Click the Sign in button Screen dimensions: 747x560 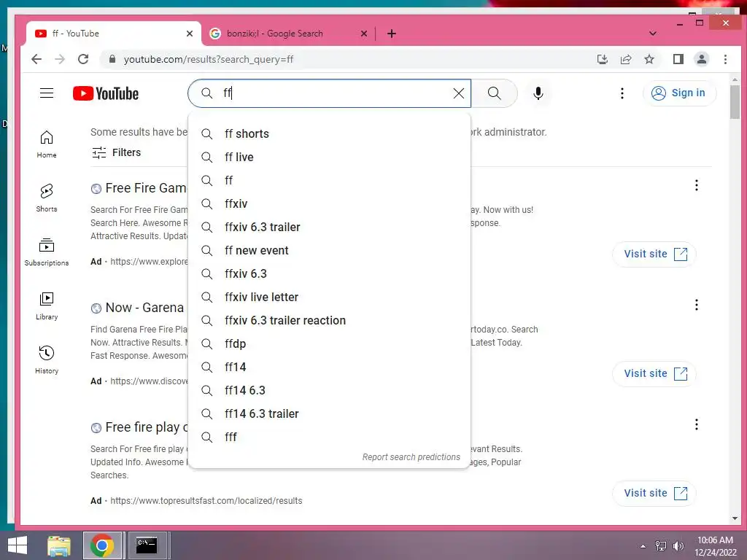point(679,93)
